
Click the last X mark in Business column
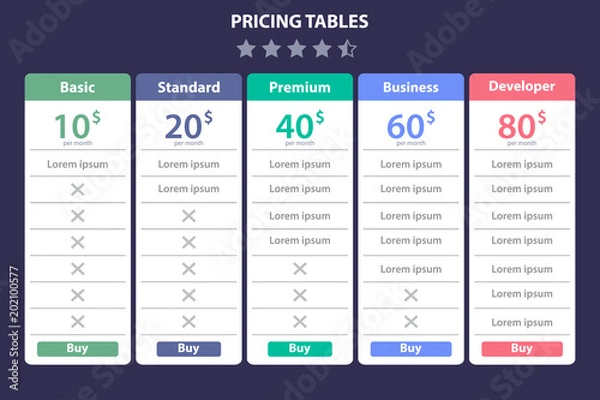pos(411,322)
